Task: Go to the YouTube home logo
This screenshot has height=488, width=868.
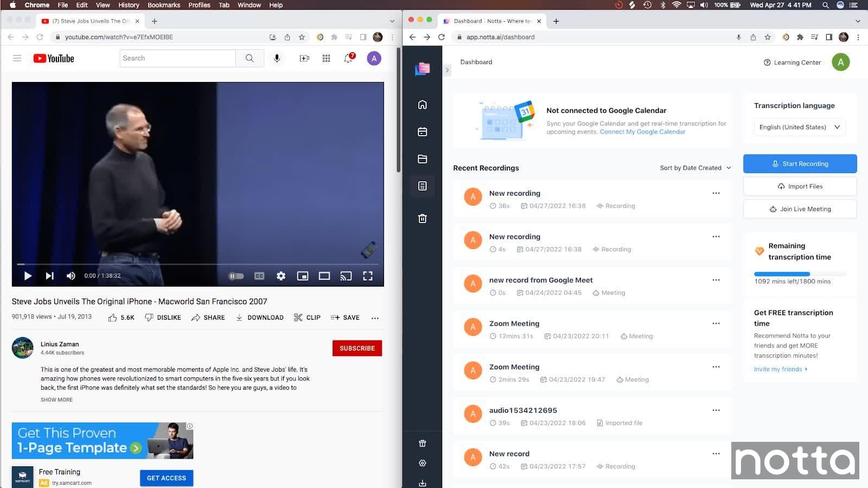Action: click(54, 58)
